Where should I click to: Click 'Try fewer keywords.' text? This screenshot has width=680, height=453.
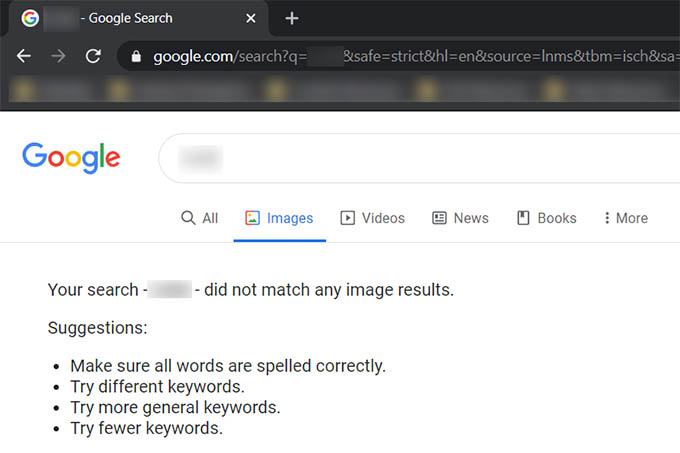[147, 428]
